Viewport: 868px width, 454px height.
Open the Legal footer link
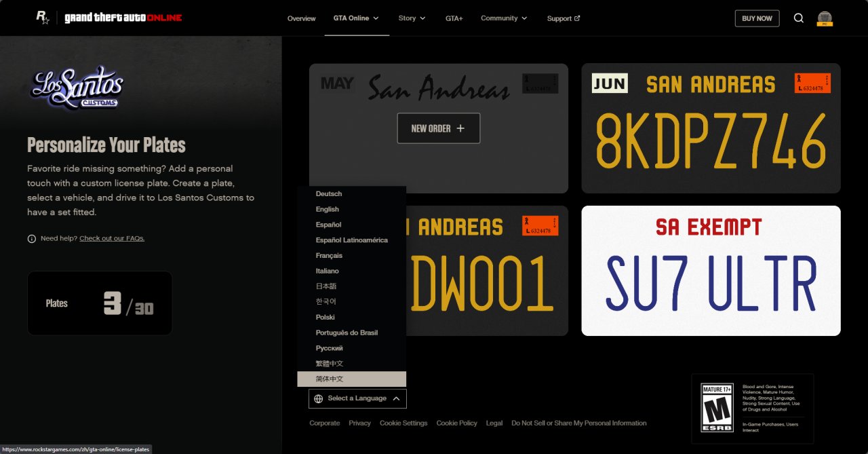(494, 423)
